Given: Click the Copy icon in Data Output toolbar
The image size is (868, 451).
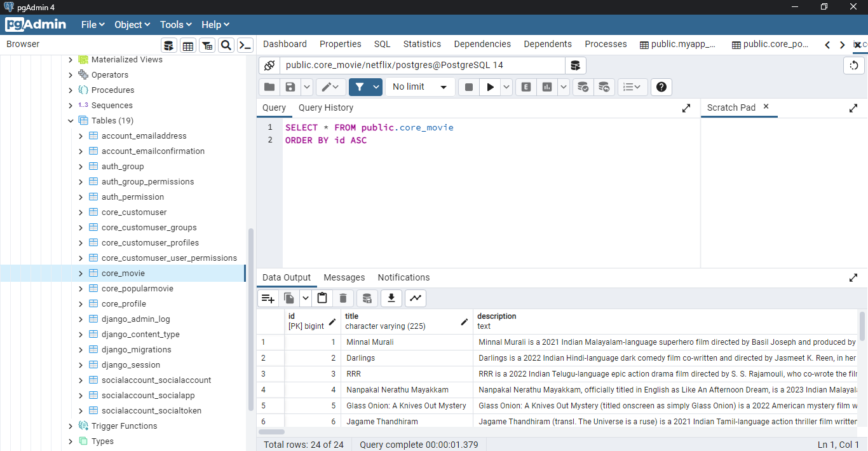Looking at the screenshot, I should (289, 298).
